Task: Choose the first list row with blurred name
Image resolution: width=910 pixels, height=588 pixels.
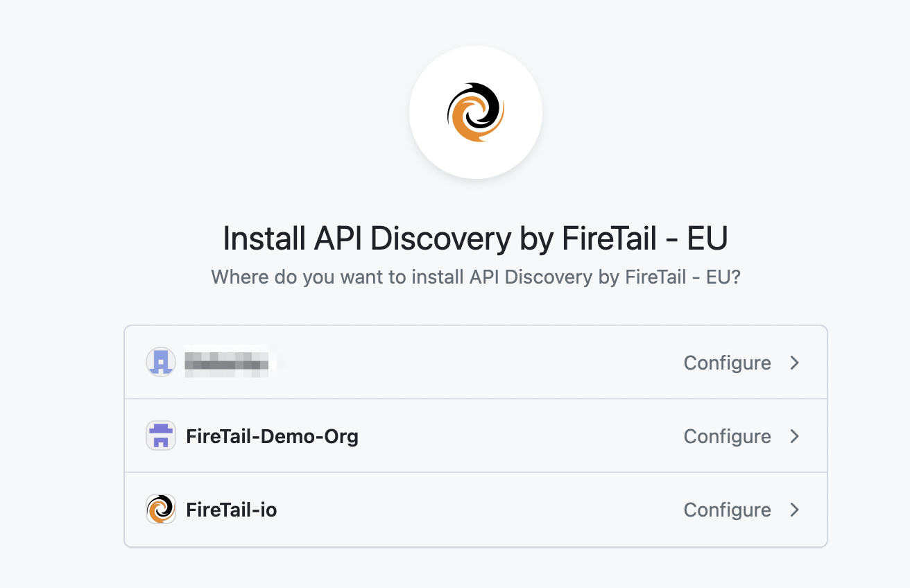Action: (476, 363)
